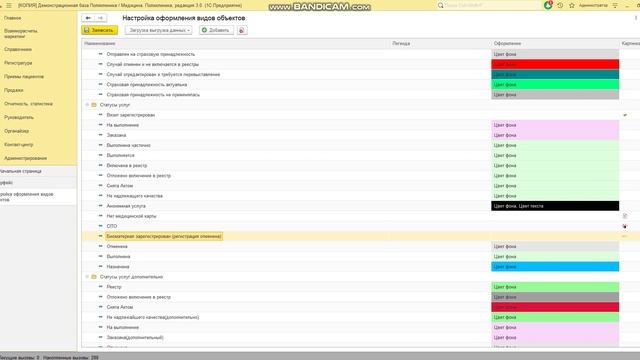Click red background swatch of Случай отменен row
The height and width of the screenshot is (360, 640).
(x=555, y=64)
